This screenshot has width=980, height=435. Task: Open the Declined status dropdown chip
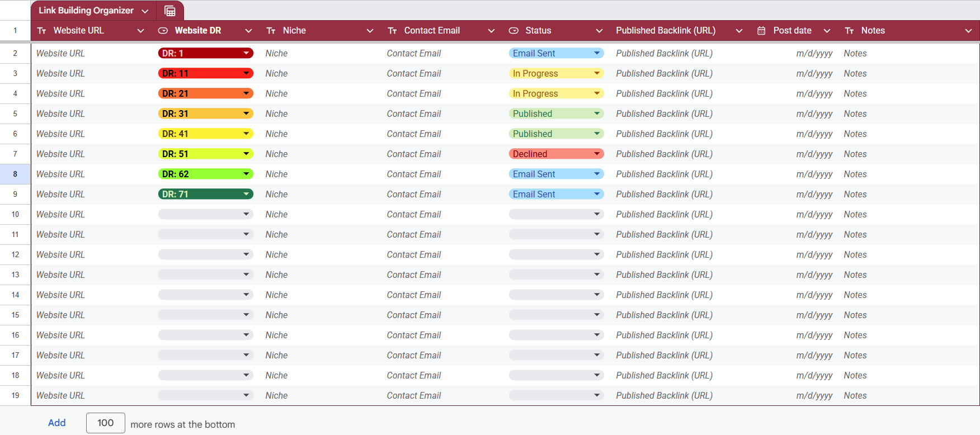(x=597, y=154)
